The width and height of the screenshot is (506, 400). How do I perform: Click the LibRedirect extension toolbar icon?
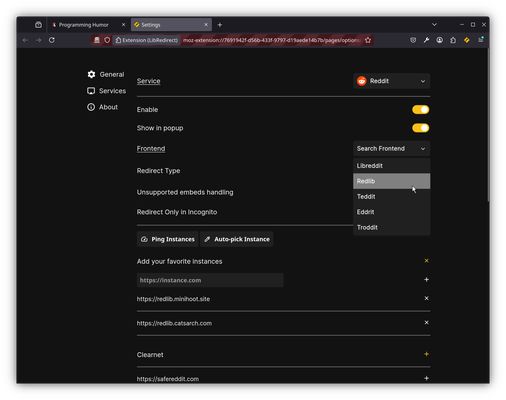[x=467, y=40]
